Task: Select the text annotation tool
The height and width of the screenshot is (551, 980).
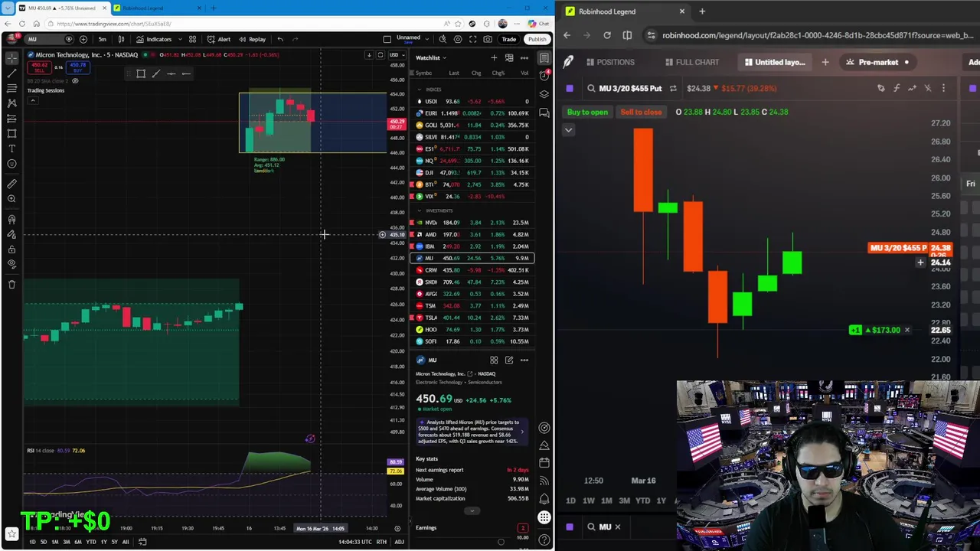Action: 11,148
